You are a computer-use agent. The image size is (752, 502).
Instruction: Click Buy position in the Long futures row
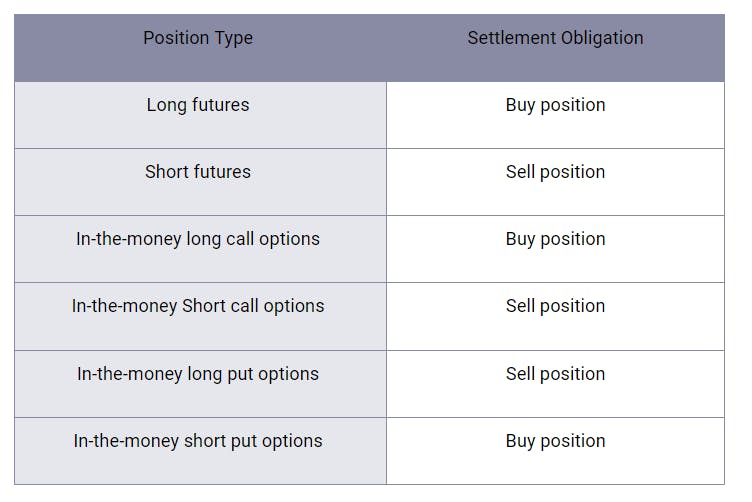(x=555, y=105)
